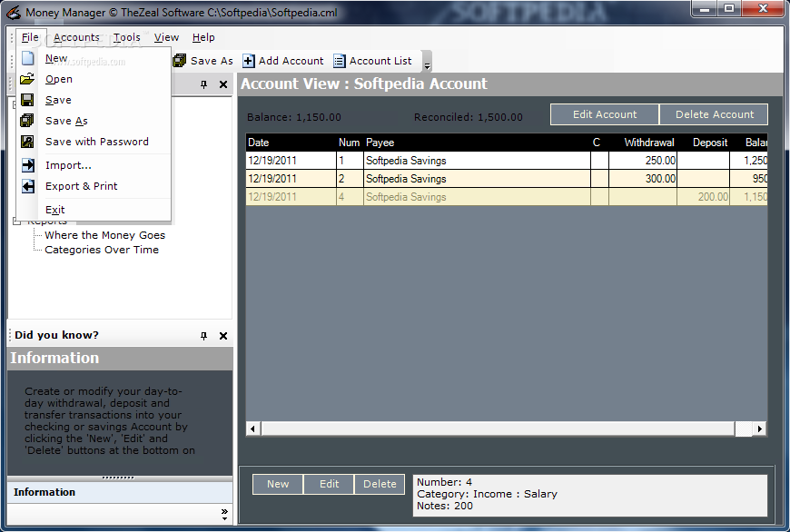Click the scroll left arrow of the table
Screen dimensions: 790x532
253,429
